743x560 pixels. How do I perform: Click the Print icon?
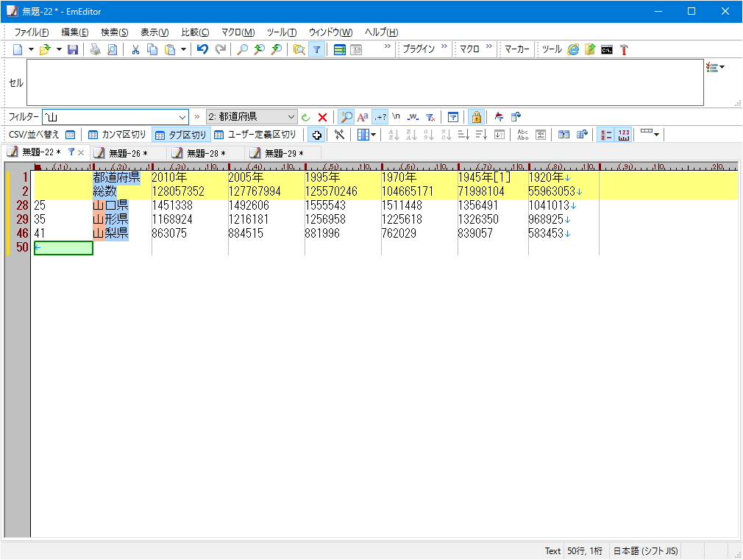(95, 49)
